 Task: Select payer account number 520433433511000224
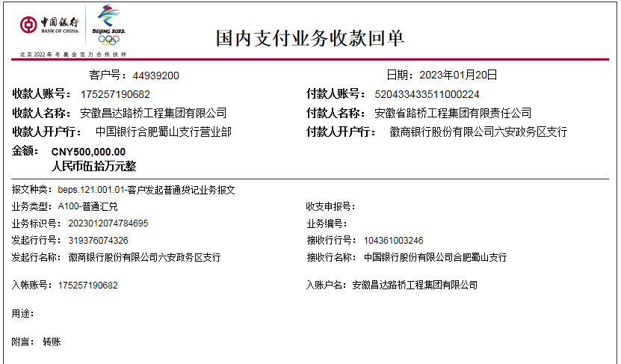(427, 94)
